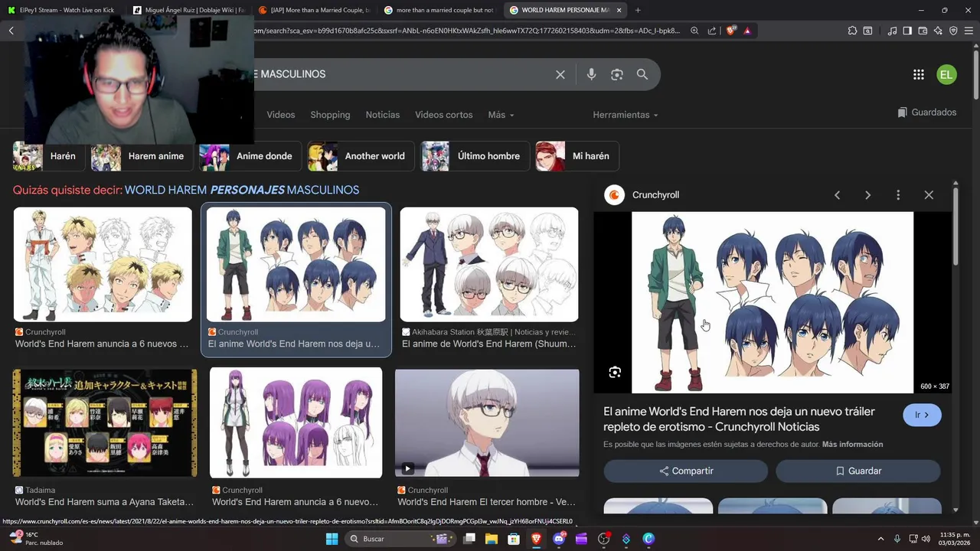Open Brave Shields lion icon

tap(730, 31)
